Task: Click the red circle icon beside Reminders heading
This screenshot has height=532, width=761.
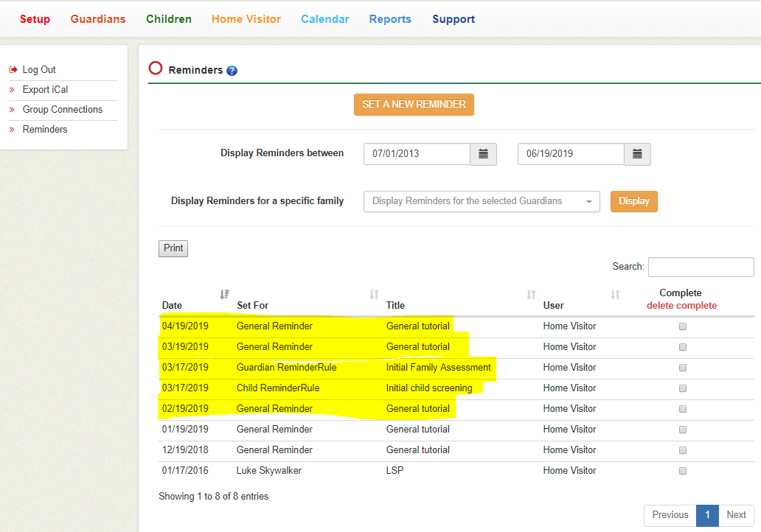Action: pos(156,68)
